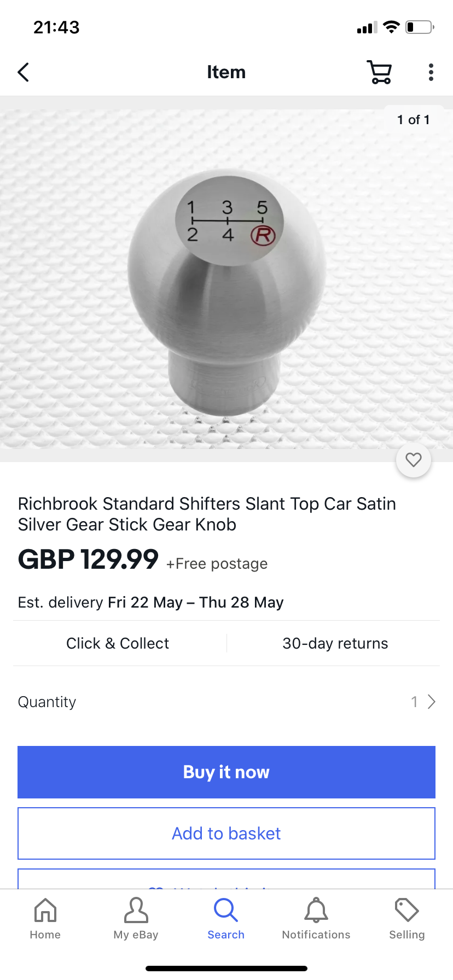Tap the Item page header title

tap(226, 72)
